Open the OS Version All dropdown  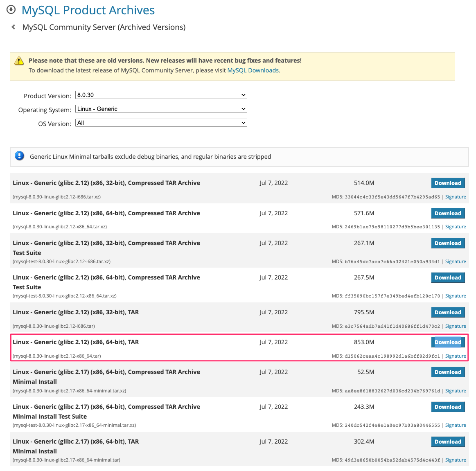[x=161, y=123]
